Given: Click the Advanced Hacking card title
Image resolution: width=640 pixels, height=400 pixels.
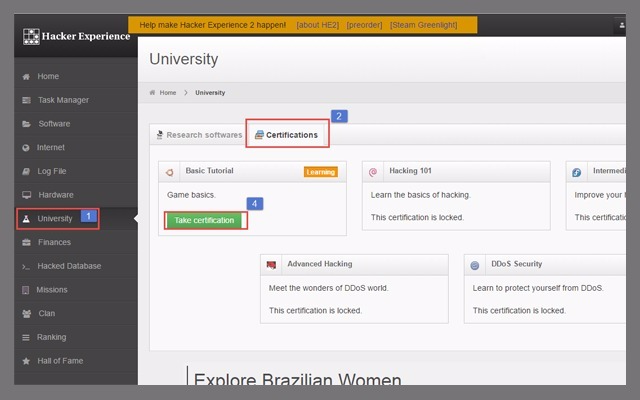Looking at the screenshot, I should [320, 264].
